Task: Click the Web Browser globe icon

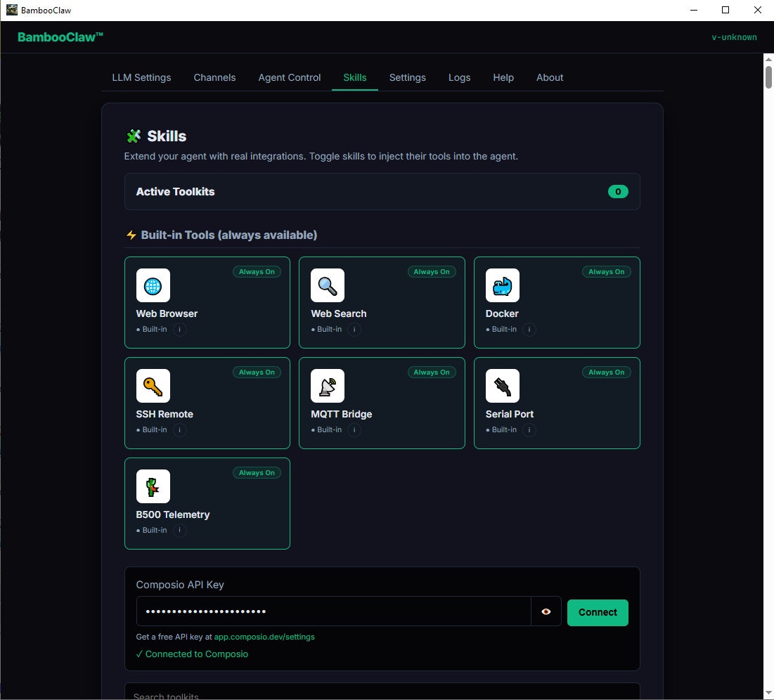Action: click(x=153, y=285)
